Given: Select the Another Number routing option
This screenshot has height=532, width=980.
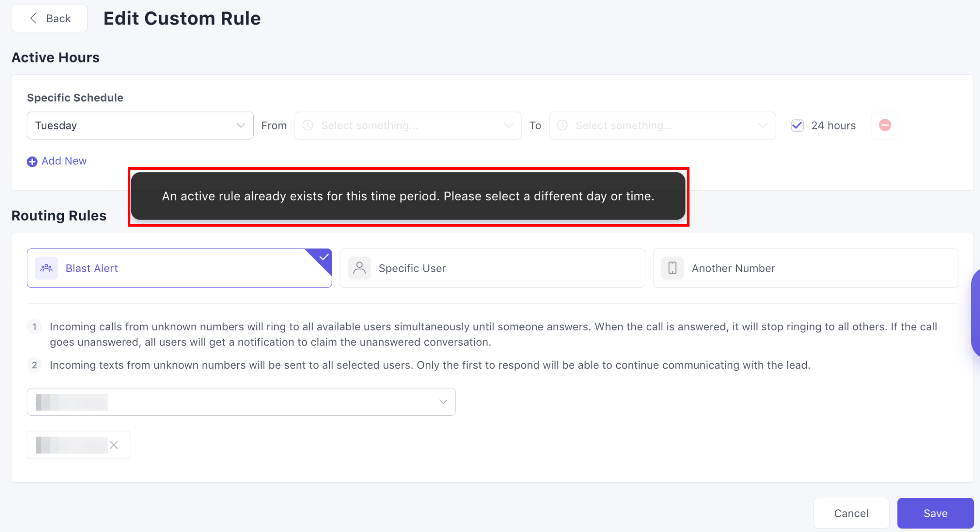Looking at the screenshot, I should click(x=805, y=268).
